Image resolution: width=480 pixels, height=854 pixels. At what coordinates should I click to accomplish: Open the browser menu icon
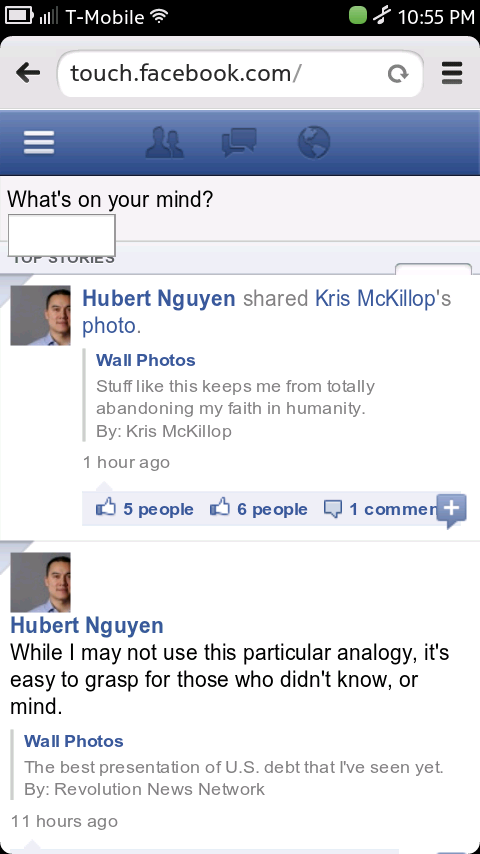tap(452, 73)
